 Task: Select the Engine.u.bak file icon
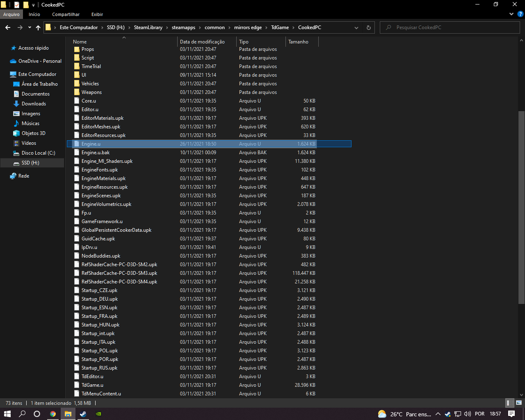point(77,153)
